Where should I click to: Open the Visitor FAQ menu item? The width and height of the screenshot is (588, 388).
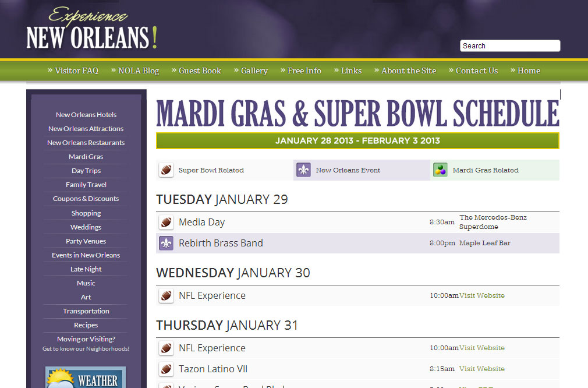pyautogui.click(x=73, y=70)
